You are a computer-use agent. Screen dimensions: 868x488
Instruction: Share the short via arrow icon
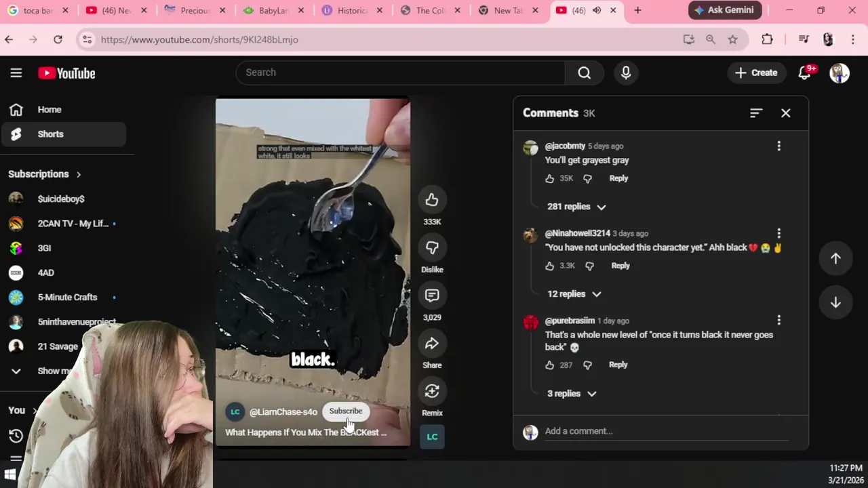tap(432, 344)
